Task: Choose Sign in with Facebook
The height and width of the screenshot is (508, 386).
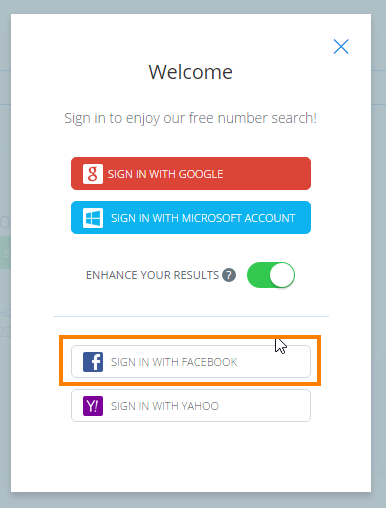Action: (191, 362)
